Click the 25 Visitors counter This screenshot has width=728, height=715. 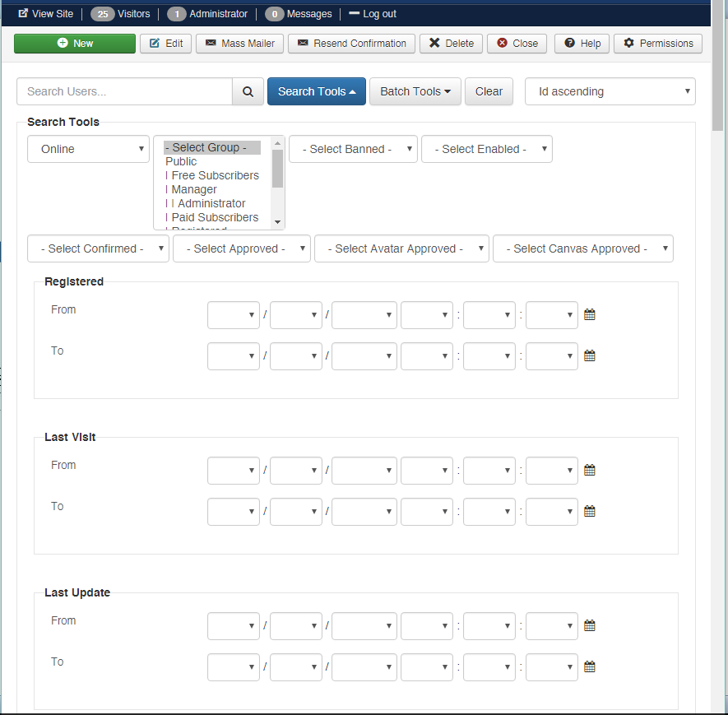120,14
